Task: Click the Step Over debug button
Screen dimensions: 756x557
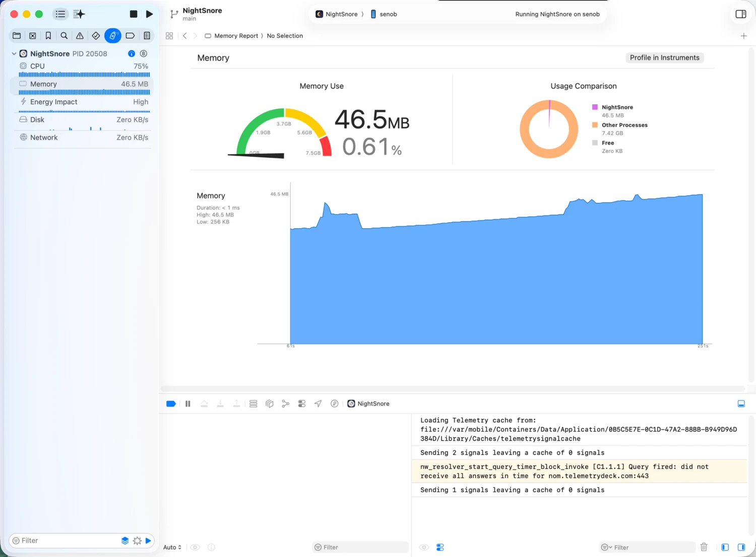Action: (204, 403)
